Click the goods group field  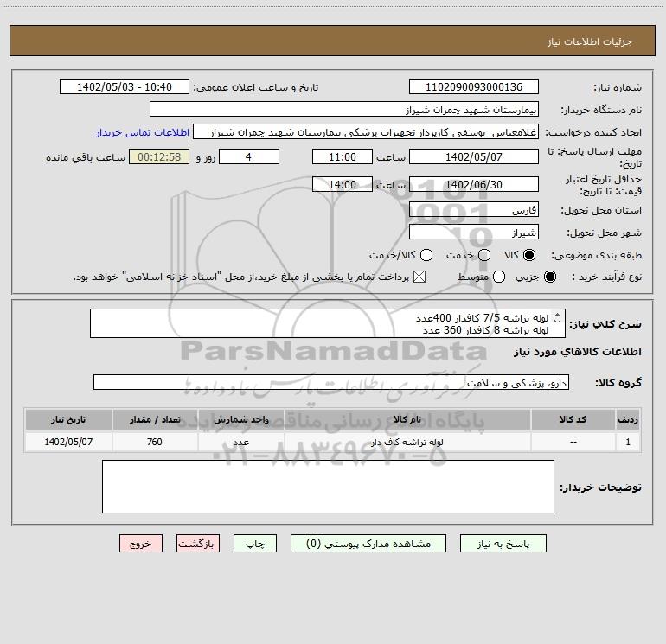pyautogui.click(x=331, y=382)
